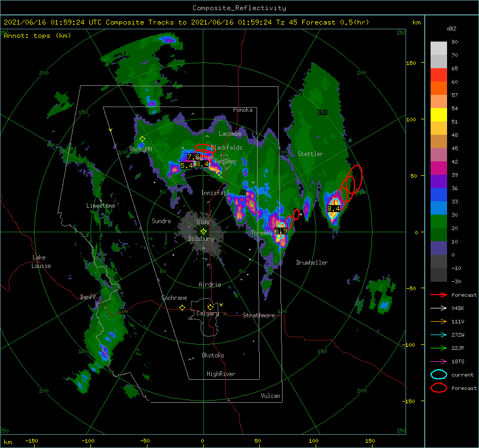The image size is (479, 448).
Task: Click the Didsbury label
Action: coord(201,239)
